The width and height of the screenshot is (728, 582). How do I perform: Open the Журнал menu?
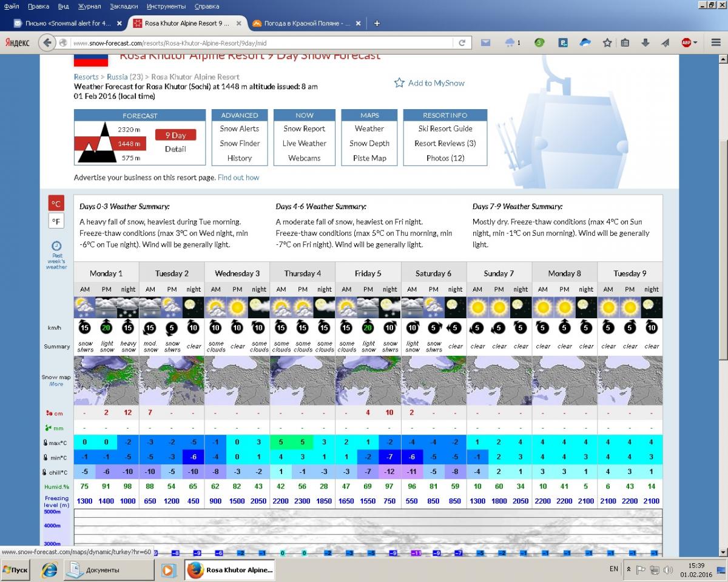[90, 6]
